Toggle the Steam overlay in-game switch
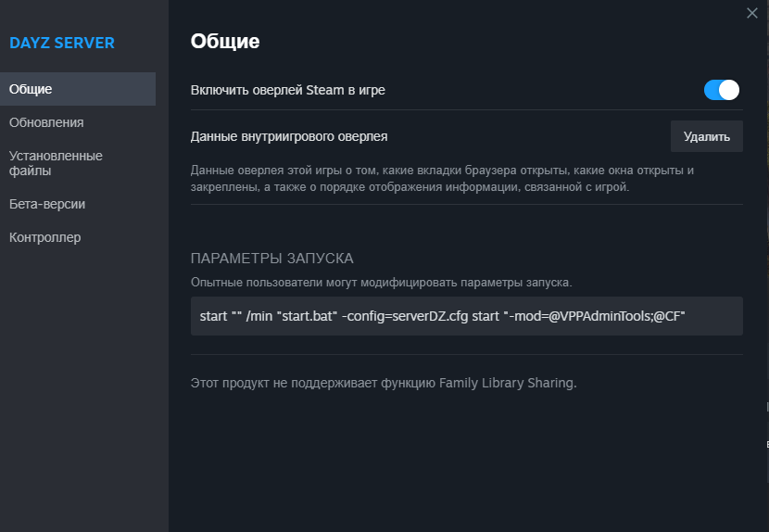769x532 pixels. pos(722,90)
